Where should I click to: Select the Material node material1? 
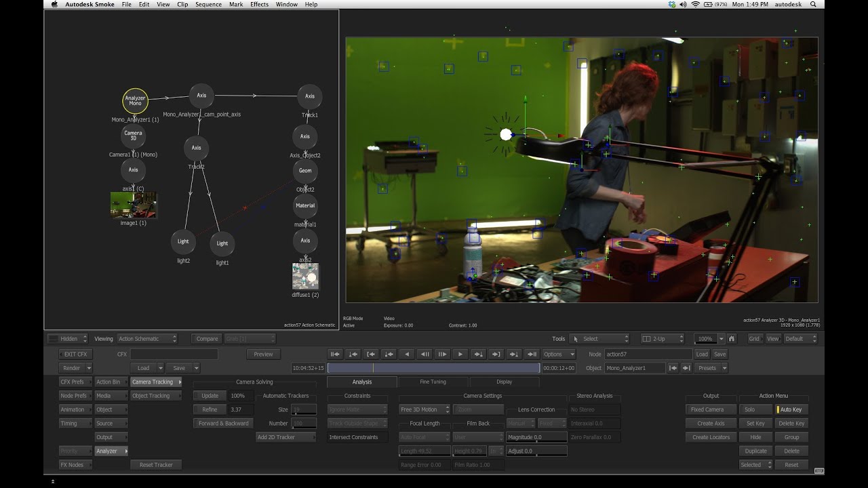(x=305, y=205)
